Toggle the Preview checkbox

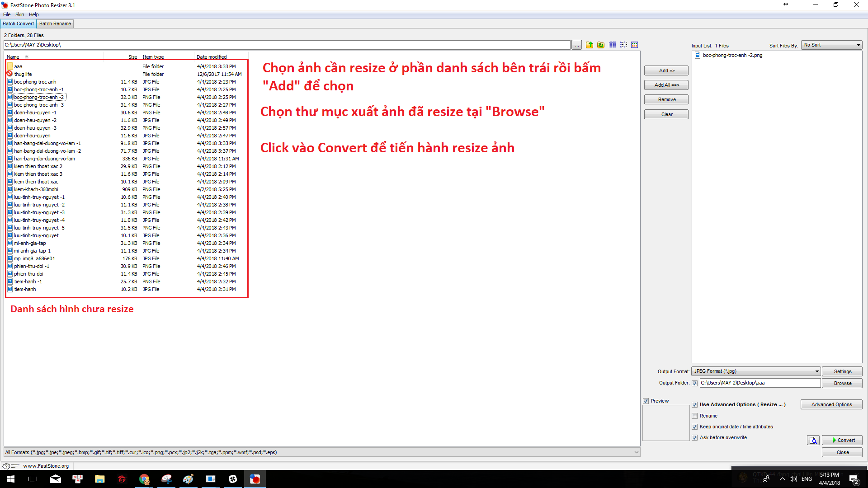646,401
